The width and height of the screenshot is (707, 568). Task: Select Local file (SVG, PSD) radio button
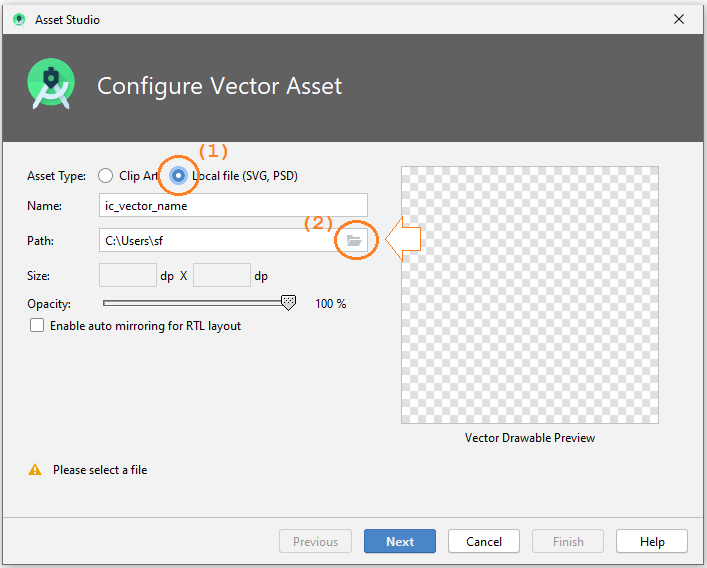pos(179,175)
